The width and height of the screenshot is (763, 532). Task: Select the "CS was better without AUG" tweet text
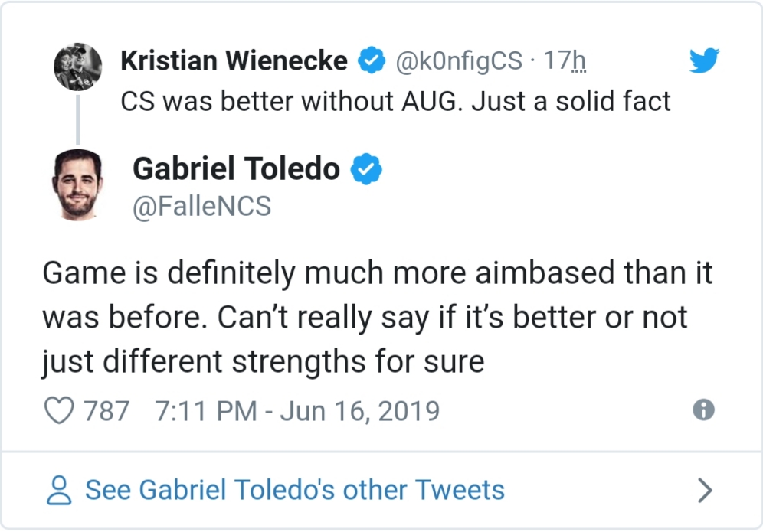(395, 102)
